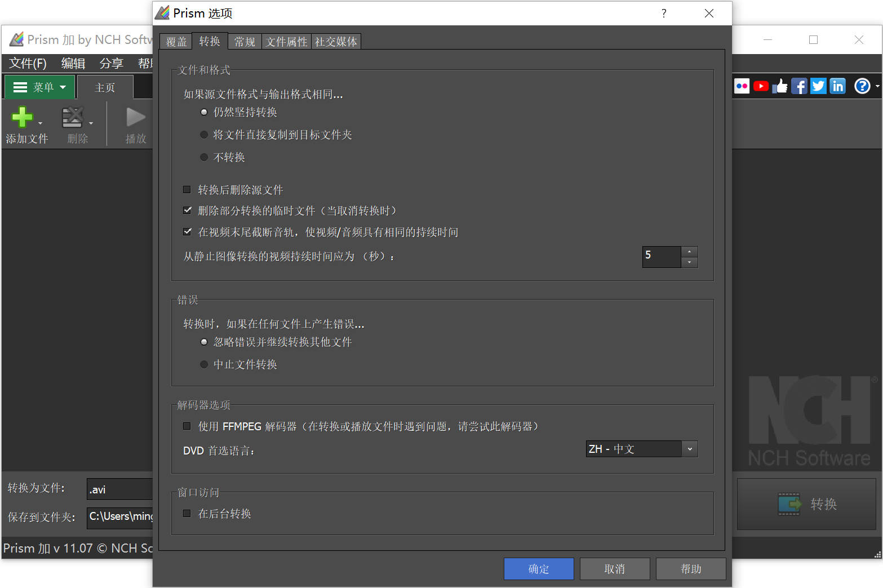
Task: Toggle 'Truncate audio track at video end' (在视频末尾截断音轨) checkbox
Action: coord(187,232)
